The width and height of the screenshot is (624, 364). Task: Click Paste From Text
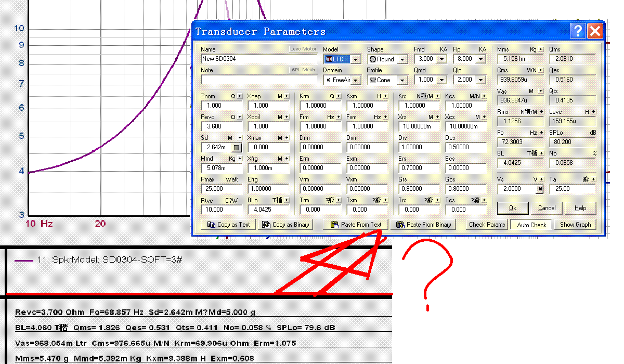(x=356, y=225)
